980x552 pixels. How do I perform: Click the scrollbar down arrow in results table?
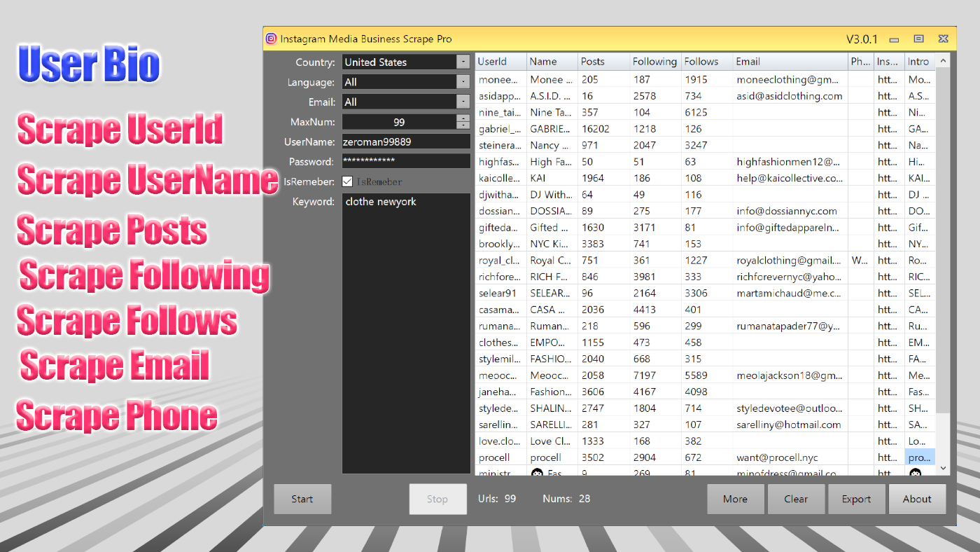[x=943, y=468]
